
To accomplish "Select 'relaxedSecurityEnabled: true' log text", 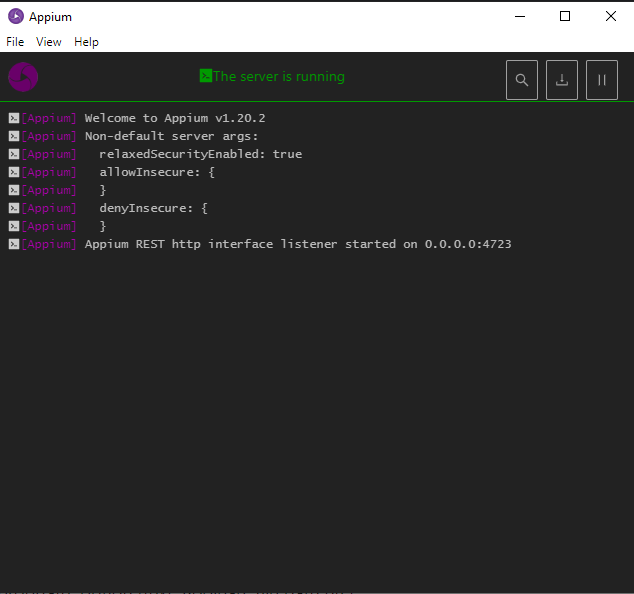I will [x=201, y=154].
